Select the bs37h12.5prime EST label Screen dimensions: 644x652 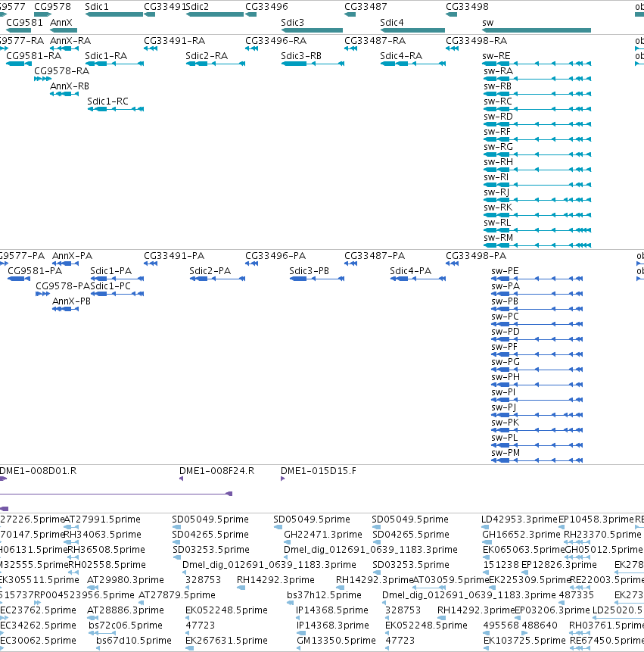point(324,595)
